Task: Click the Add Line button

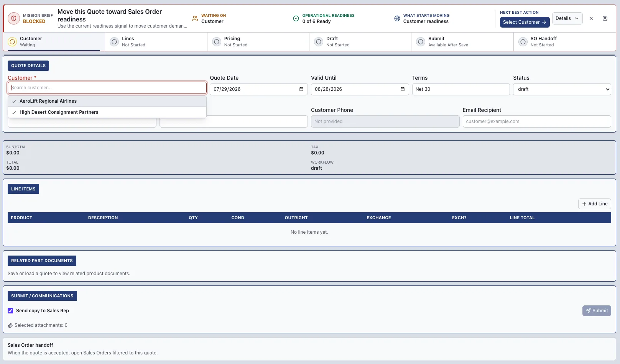Action: pyautogui.click(x=594, y=204)
